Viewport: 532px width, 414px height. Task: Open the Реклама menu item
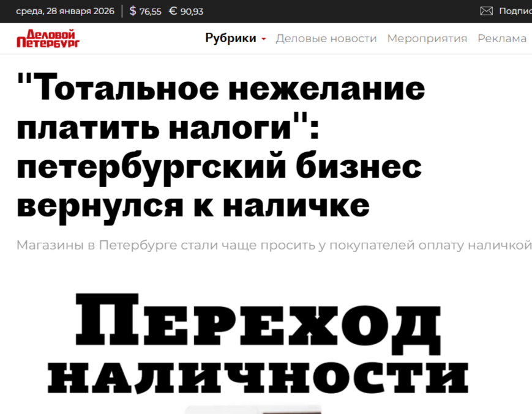point(502,39)
